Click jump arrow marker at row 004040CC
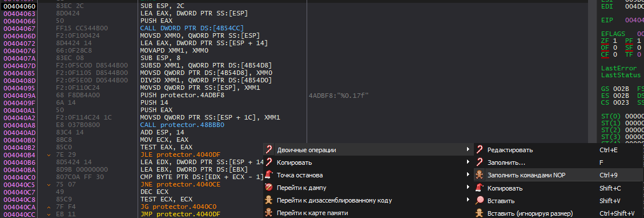 49,214
